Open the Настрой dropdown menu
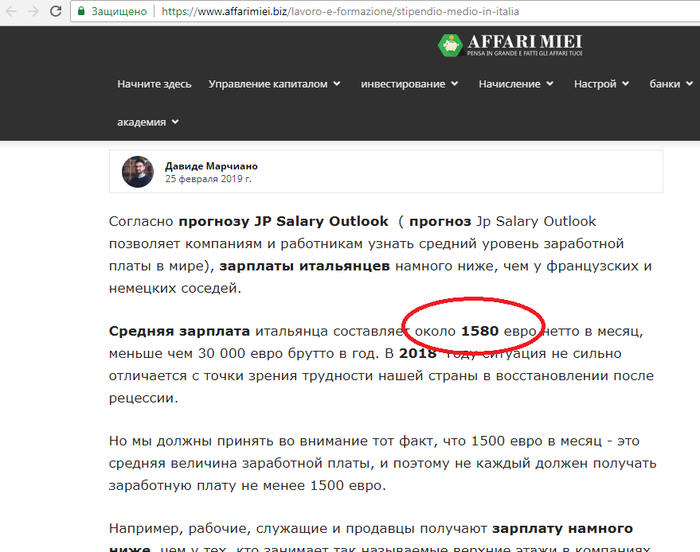The width and height of the screenshot is (700, 552). point(602,84)
